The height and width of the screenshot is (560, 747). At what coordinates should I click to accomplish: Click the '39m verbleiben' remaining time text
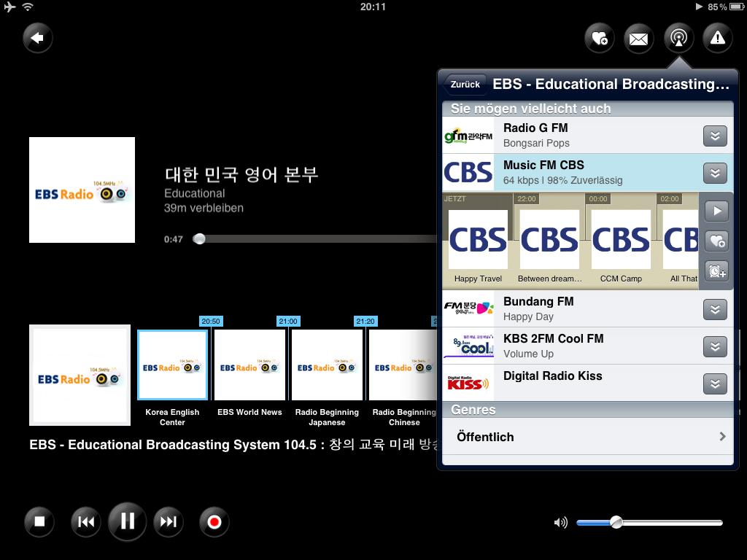click(204, 208)
